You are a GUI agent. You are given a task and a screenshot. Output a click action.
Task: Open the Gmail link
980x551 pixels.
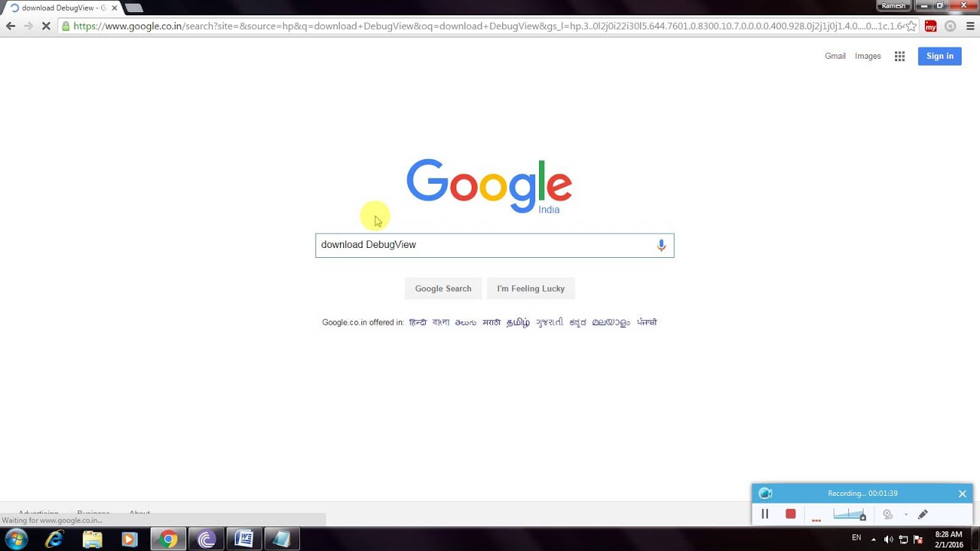tap(835, 56)
